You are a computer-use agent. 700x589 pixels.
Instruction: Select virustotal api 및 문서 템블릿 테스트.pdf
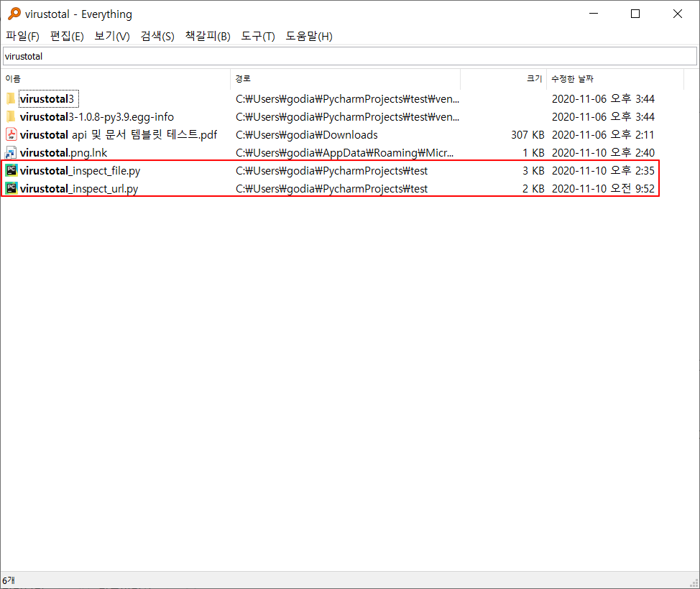pyautogui.click(x=119, y=135)
